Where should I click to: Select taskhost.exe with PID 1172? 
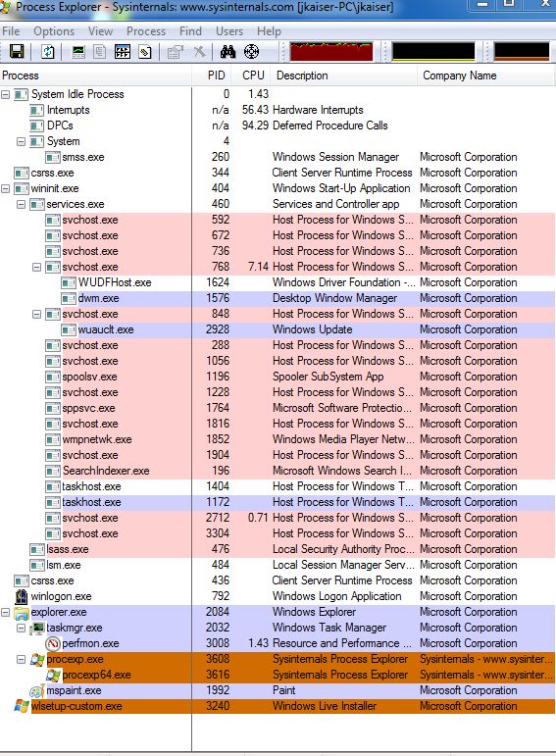pos(278,502)
